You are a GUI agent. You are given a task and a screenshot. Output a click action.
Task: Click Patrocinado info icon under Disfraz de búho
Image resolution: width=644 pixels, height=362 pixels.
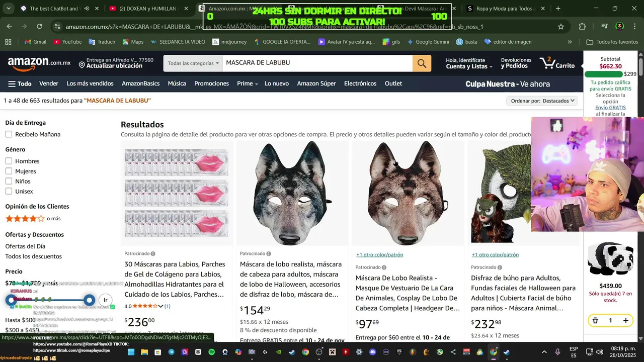500,267
